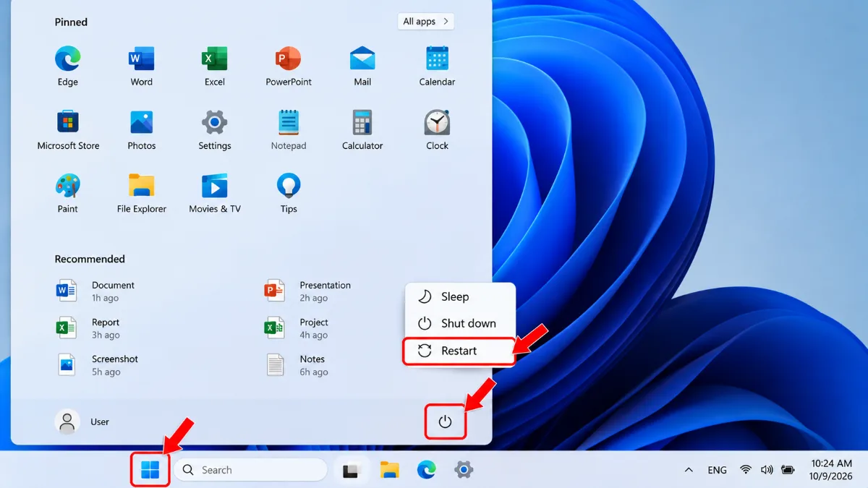Click the battery tray icon

pos(788,470)
